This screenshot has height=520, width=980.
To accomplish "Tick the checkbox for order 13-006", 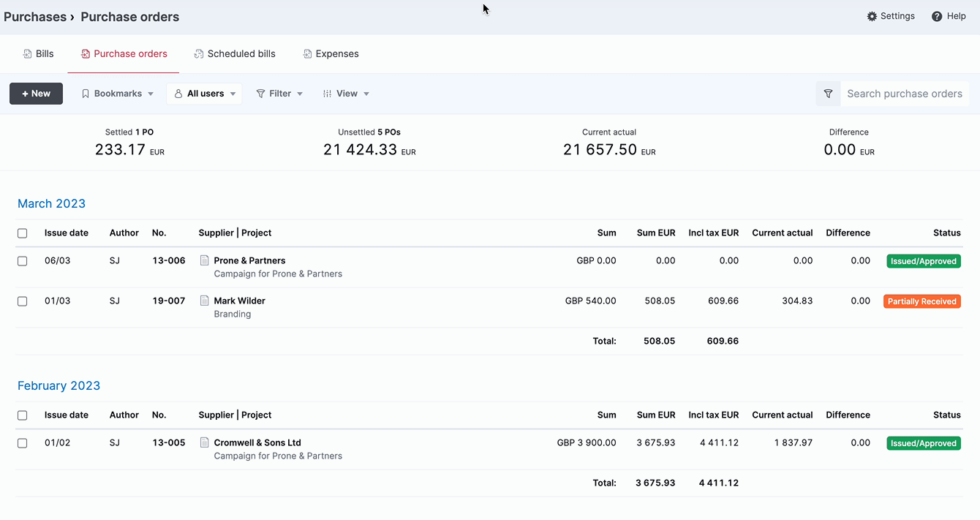I will 23,261.
